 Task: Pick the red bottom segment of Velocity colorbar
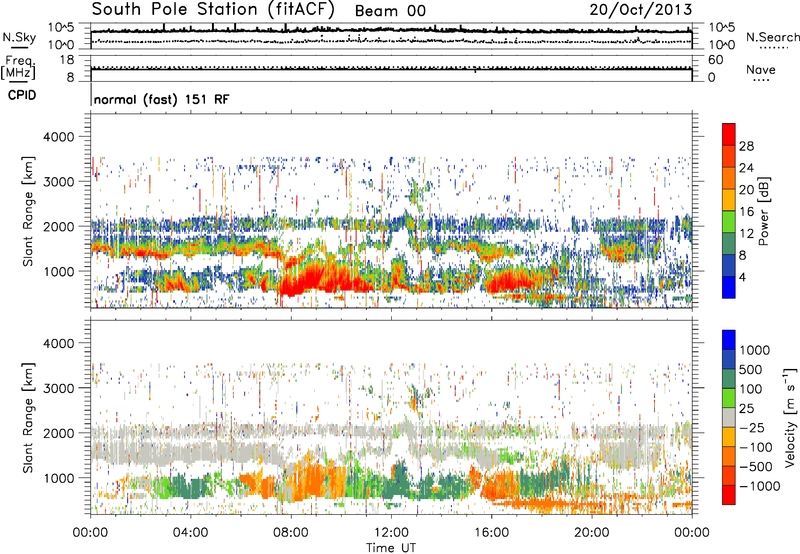pyautogui.click(x=729, y=495)
